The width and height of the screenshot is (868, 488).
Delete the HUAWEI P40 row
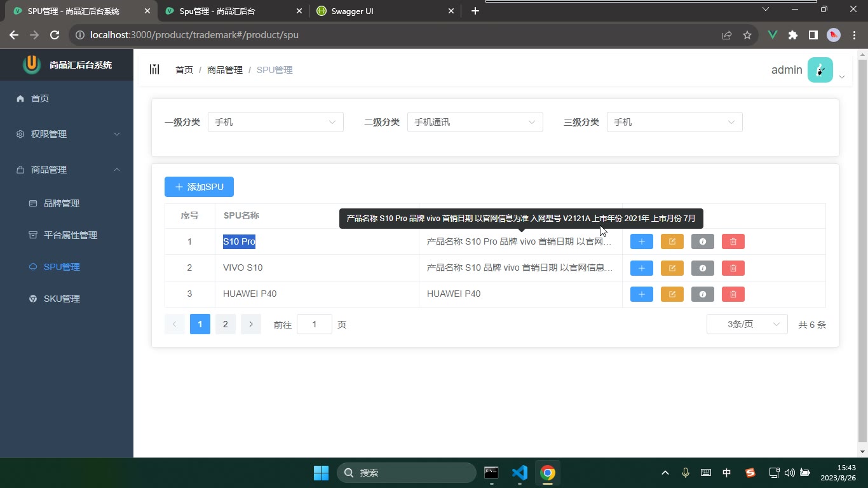(x=733, y=294)
